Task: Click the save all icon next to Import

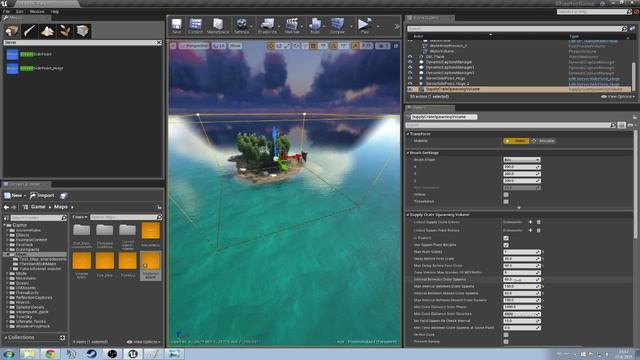Action: click(x=64, y=196)
